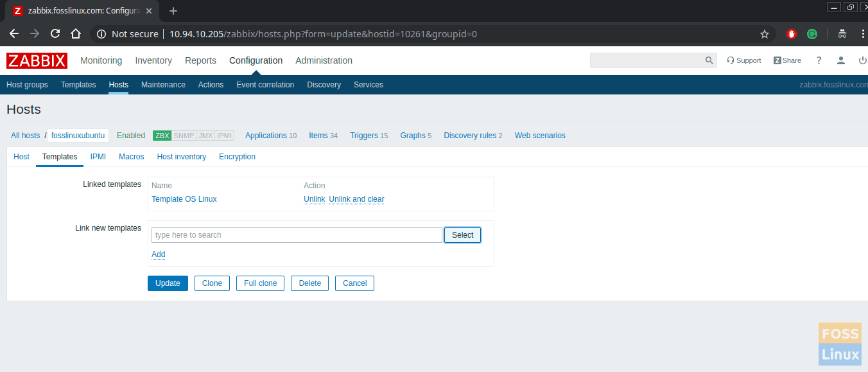Click the browser forward arrow

pos(35,34)
